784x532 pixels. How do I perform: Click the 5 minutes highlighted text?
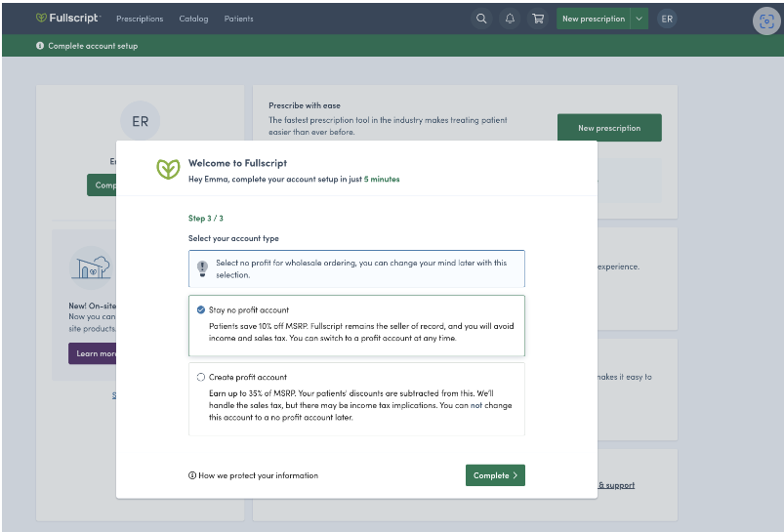pyautogui.click(x=382, y=179)
